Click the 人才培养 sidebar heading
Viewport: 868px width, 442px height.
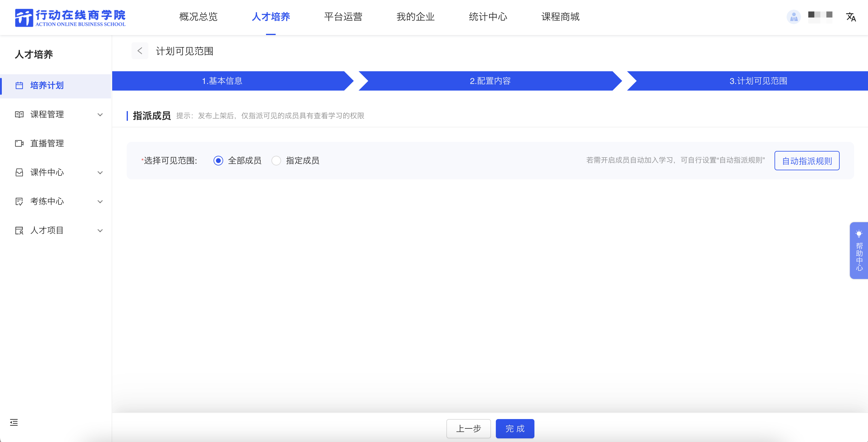[x=34, y=54]
